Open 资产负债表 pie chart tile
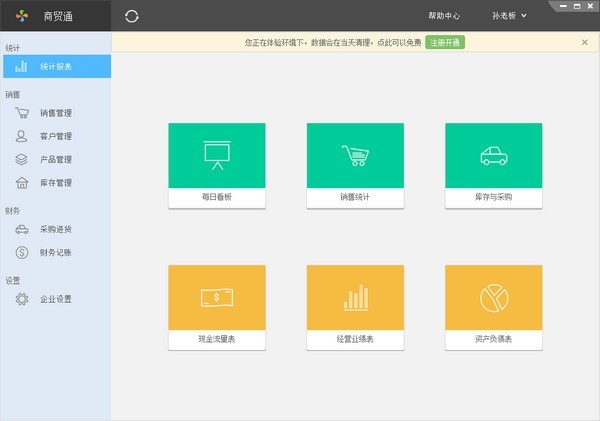Image resolution: width=600 pixels, height=421 pixels. pyautogui.click(x=493, y=307)
